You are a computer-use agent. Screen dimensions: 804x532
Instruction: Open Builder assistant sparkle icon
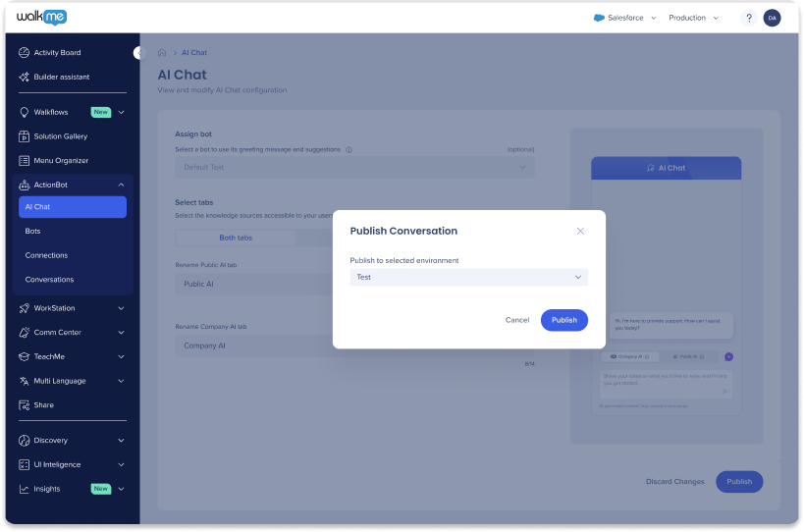[x=25, y=77]
